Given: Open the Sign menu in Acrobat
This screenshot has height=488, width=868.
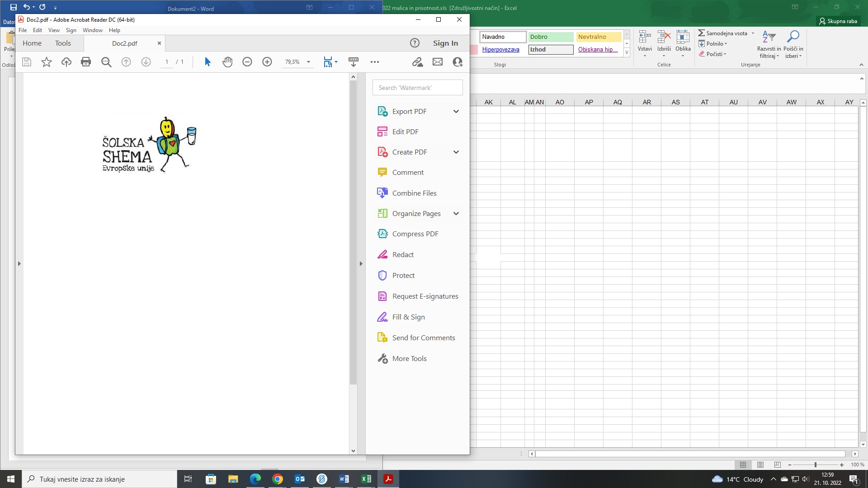Looking at the screenshot, I should [x=71, y=30].
